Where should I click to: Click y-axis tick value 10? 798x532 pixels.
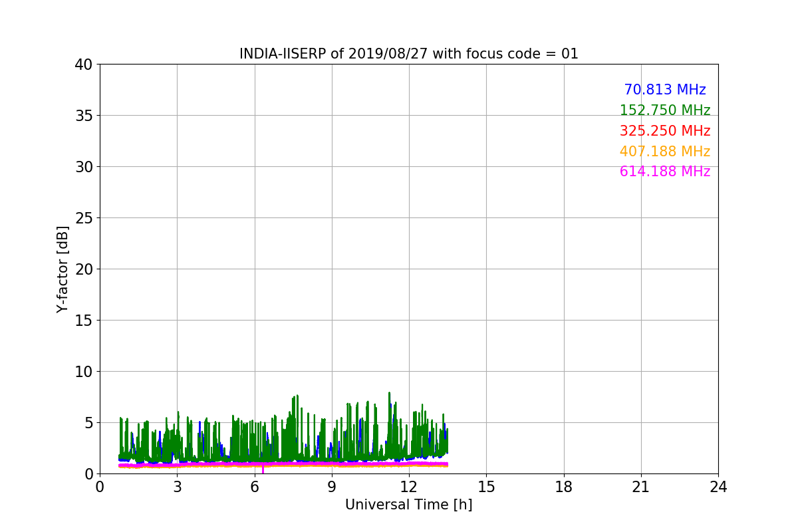(84, 372)
